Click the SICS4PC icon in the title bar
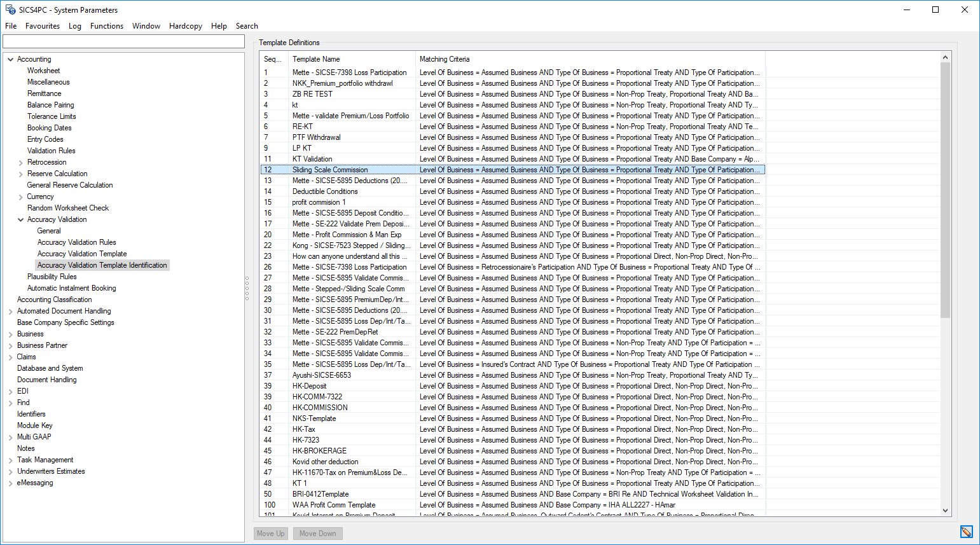Image resolution: width=980 pixels, height=545 pixels. coord(9,10)
